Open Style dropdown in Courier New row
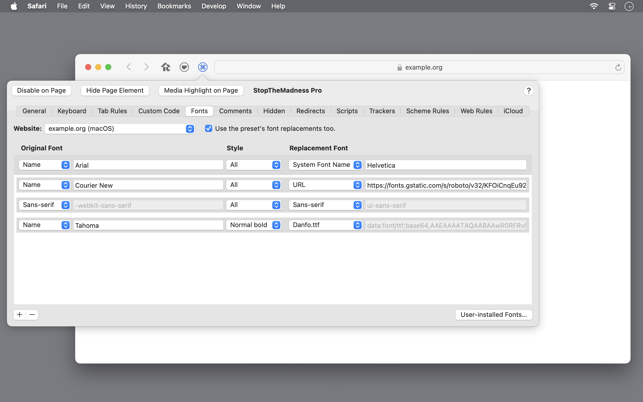Viewport: 643px width, 402px height. [x=253, y=185]
